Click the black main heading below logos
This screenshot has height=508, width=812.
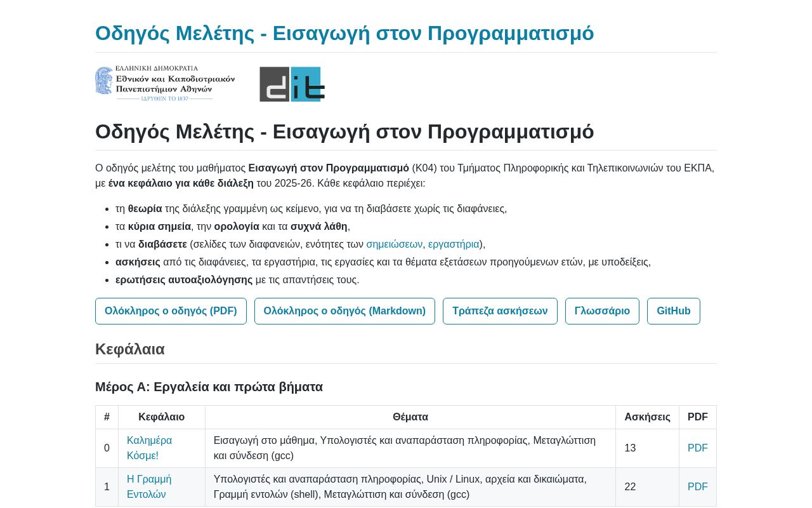coord(344,131)
